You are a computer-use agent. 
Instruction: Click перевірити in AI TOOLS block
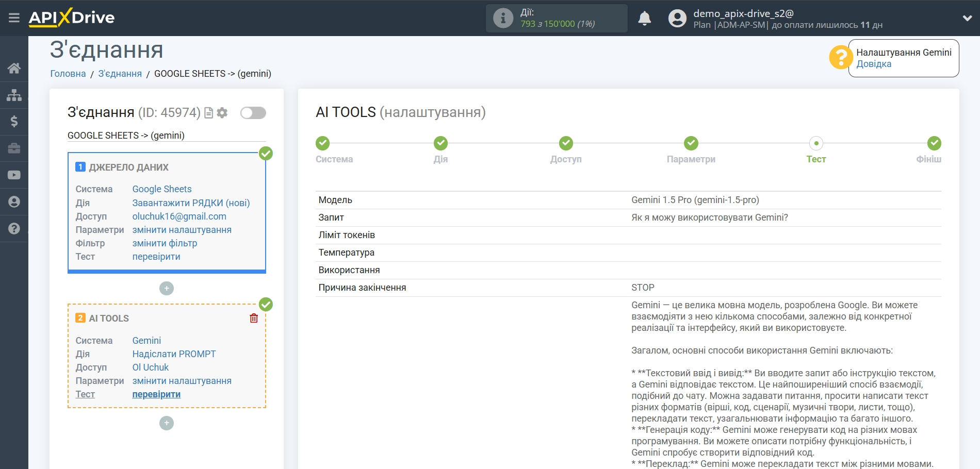tap(156, 394)
